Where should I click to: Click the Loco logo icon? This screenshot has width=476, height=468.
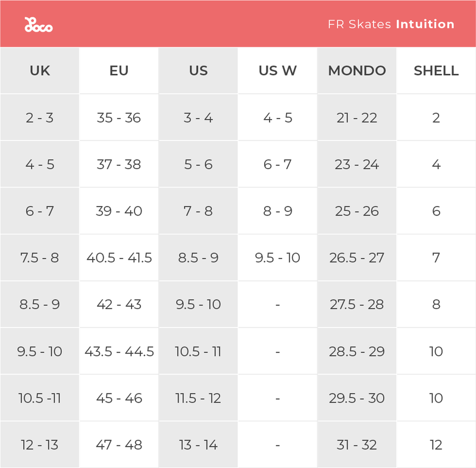[x=39, y=24]
